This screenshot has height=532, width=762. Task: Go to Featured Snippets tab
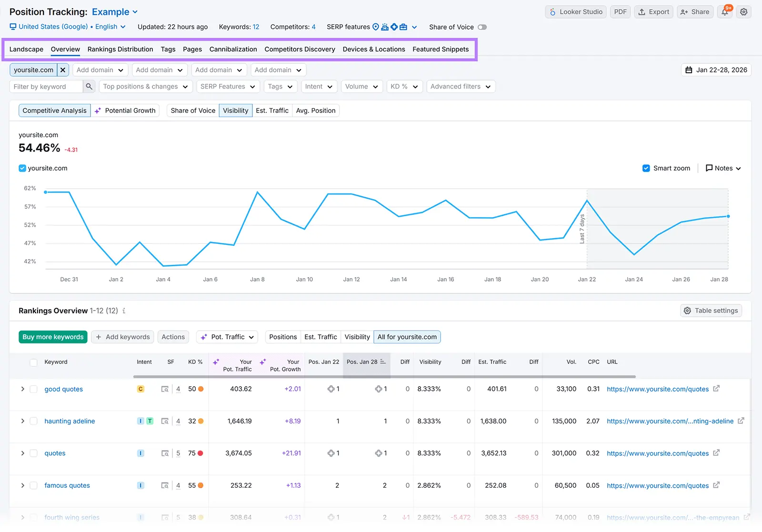tap(441, 49)
